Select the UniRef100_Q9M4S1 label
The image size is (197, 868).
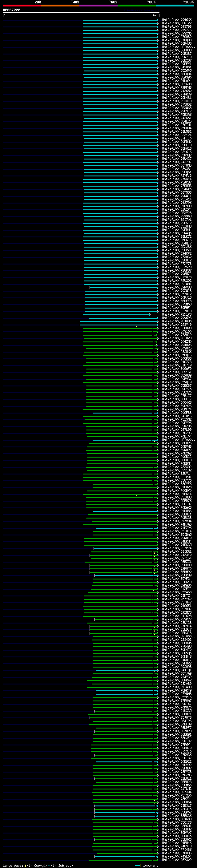tap(177, 98)
